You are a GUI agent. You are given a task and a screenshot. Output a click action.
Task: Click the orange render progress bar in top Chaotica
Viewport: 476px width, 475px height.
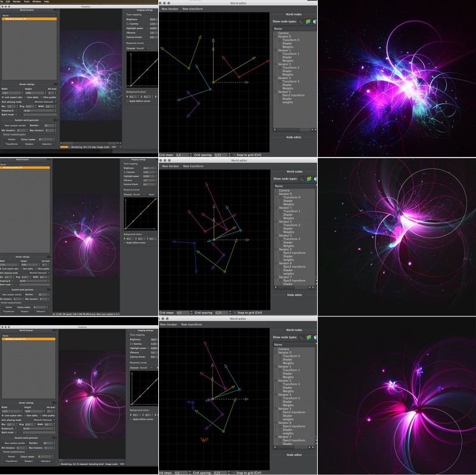pos(64,147)
